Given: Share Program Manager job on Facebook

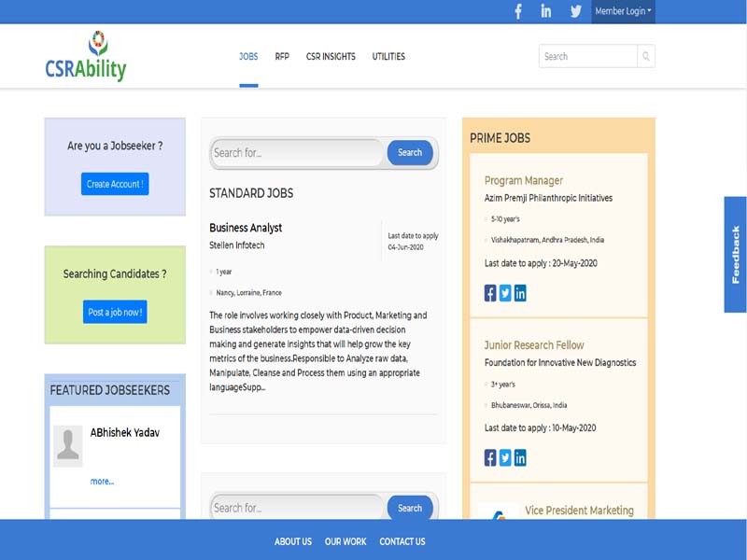Looking at the screenshot, I should pyautogui.click(x=490, y=293).
